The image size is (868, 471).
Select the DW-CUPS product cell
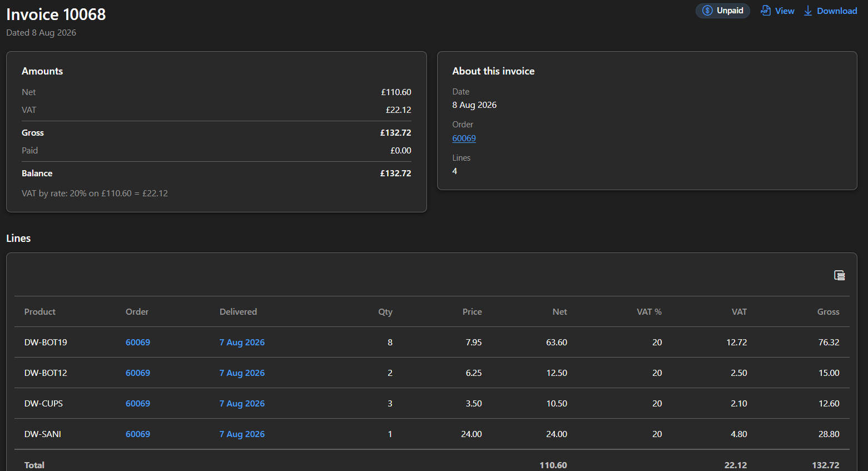(x=43, y=403)
